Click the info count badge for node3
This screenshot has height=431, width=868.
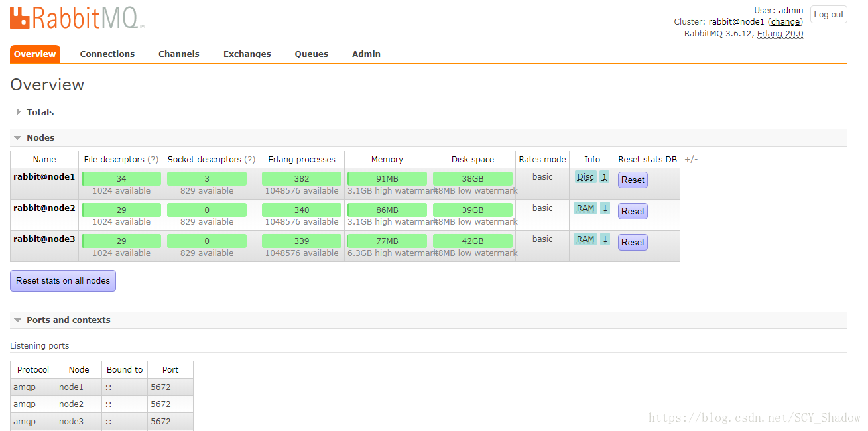pos(605,239)
